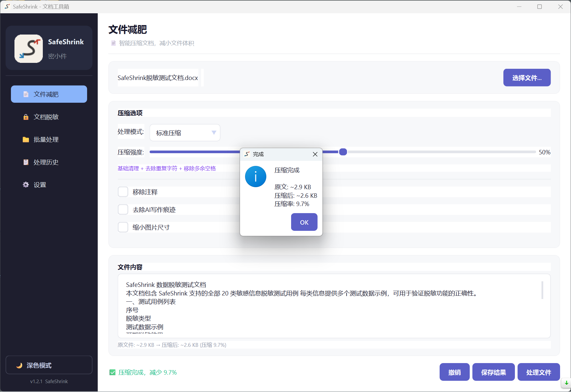Click the blue info icon in the dialog

coord(256,177)
